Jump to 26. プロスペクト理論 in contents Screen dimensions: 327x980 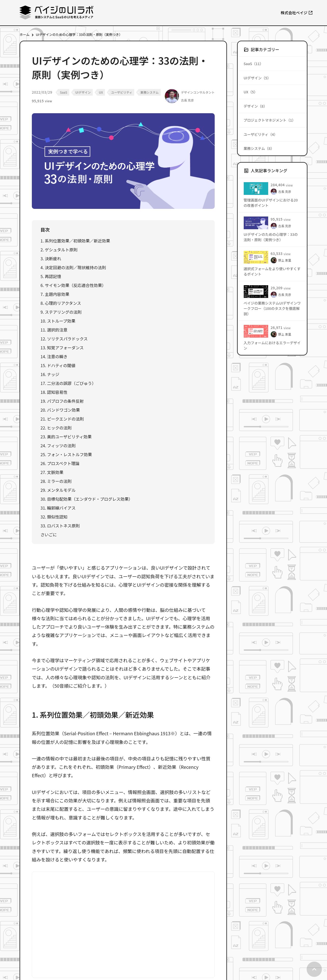[x=60, y=463]
